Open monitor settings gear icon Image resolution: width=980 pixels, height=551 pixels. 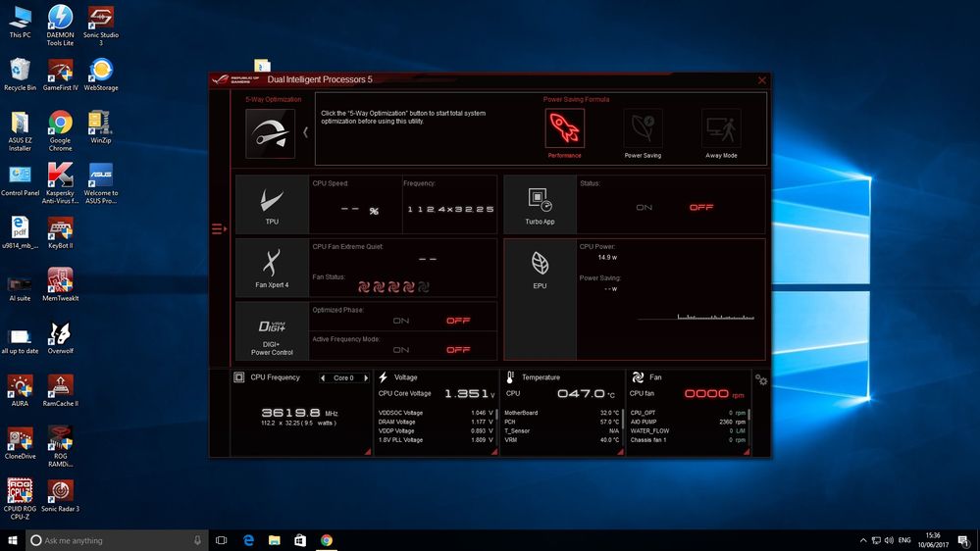760,379
